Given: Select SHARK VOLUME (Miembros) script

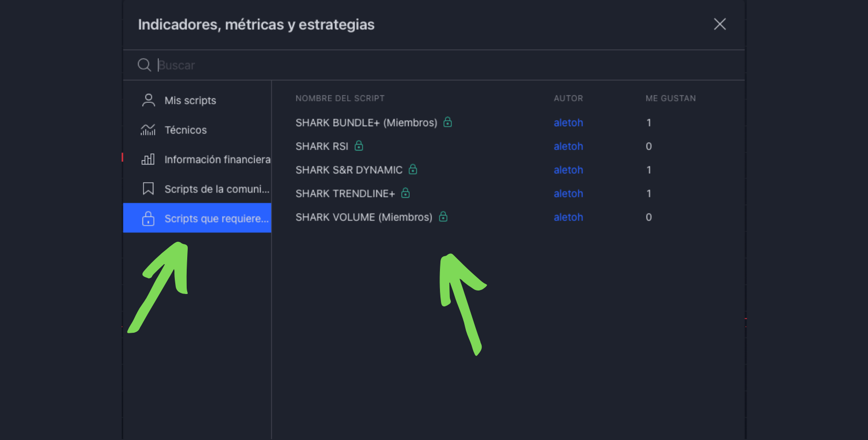Looking at the screenshot, I should click(x=363, y=218).
